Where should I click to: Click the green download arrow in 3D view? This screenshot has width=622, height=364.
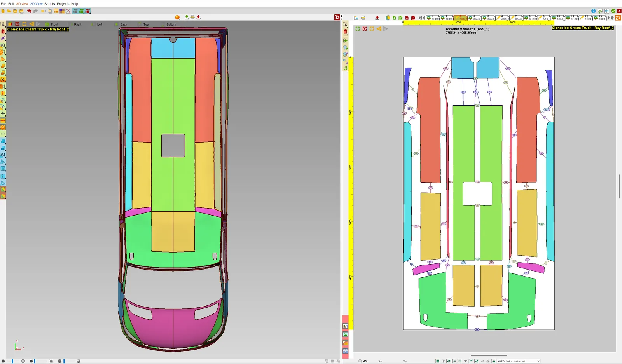(x=187, y=17)
